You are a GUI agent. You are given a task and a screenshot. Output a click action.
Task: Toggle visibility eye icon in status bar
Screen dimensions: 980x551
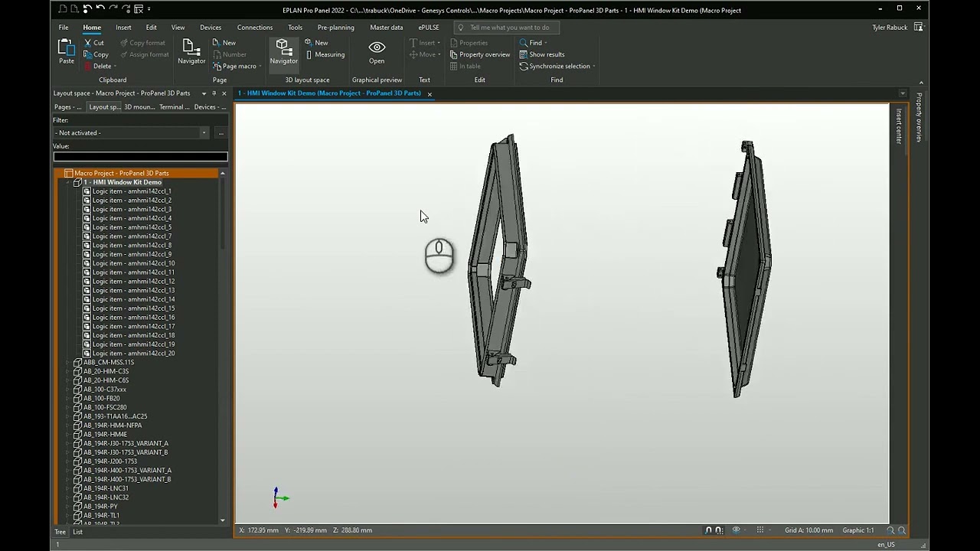[x=736, y=530]
